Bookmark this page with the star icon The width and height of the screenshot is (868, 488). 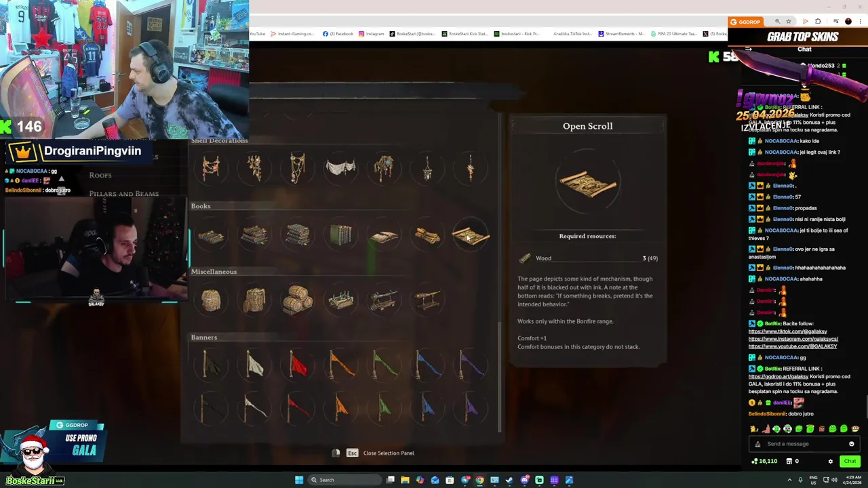coord(788,22)
